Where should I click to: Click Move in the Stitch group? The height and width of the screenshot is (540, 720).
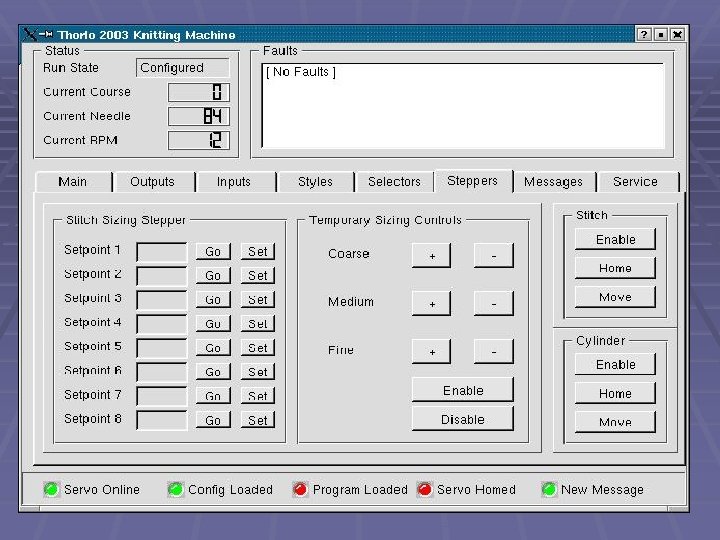[615, 297]
